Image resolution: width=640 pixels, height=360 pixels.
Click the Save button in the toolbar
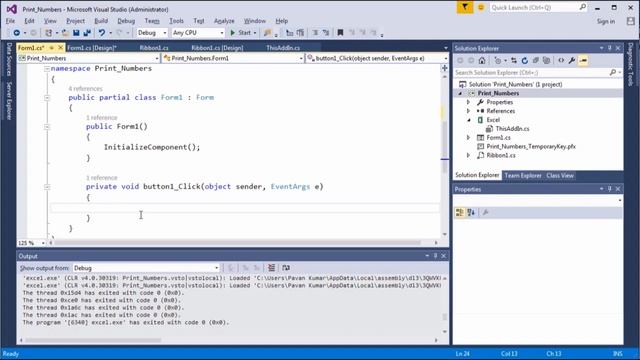[76, 33]
